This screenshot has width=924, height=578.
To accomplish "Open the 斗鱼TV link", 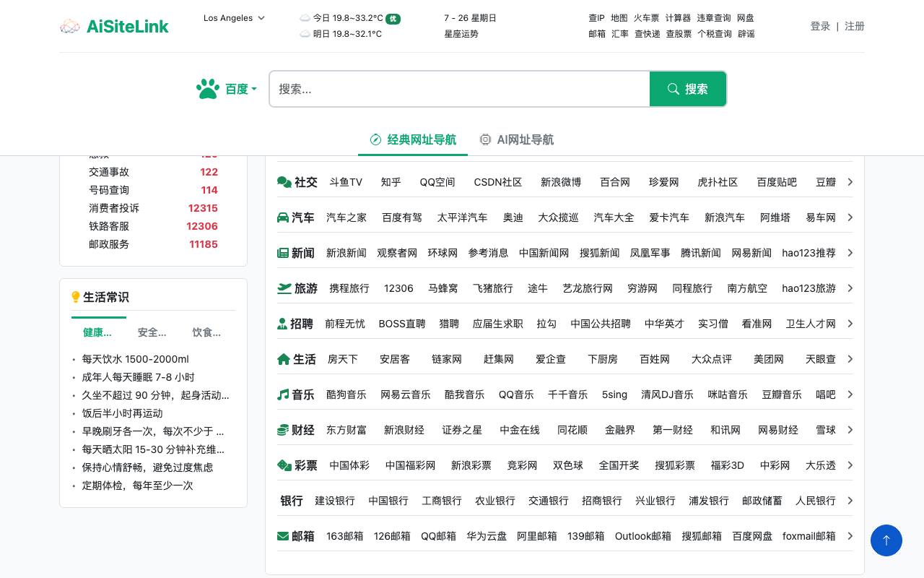I will pyautogui.click(x=346, y=182).
